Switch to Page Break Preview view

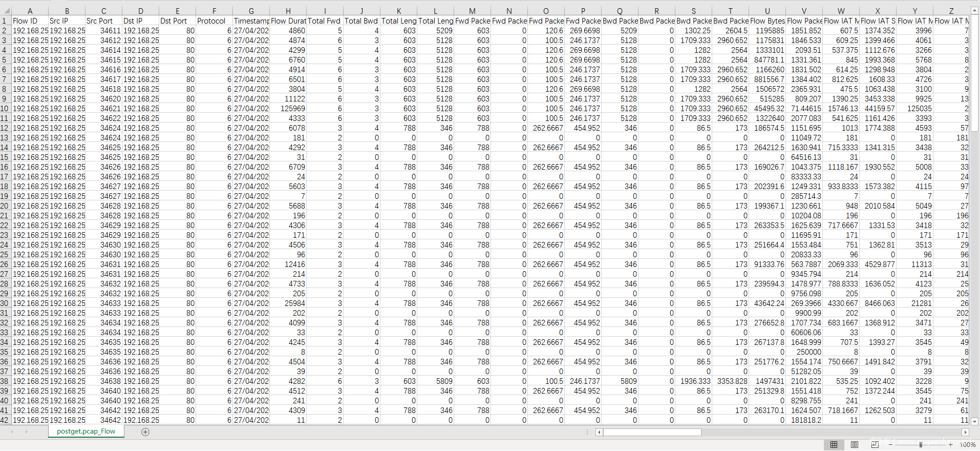[875, 444]
